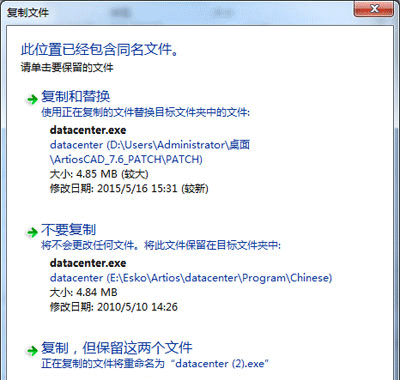This screenshot has height=380, width=400.
Task: Click the 大小: 4.84 MB line
Action: click(x=84, y=293)
